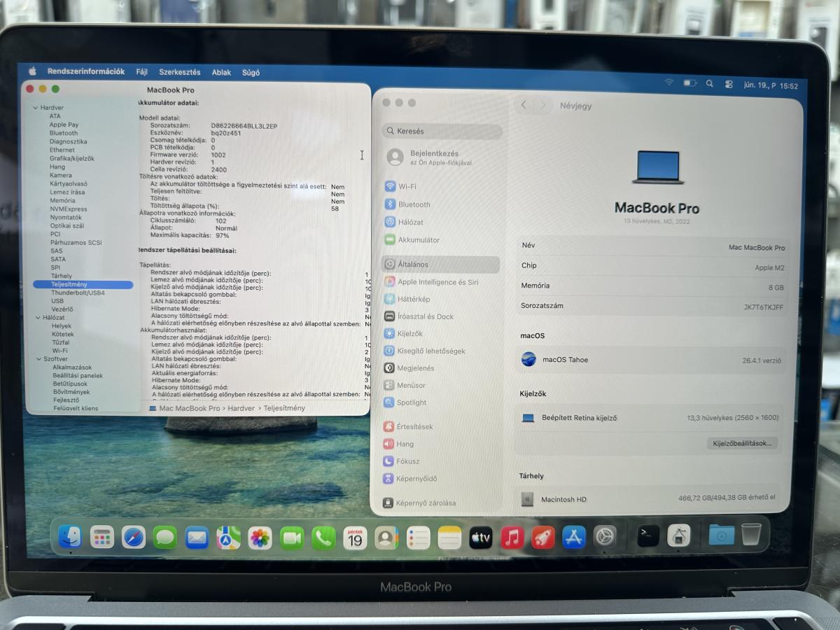840x630 pixels.
Task: Open Spotlight search in the menu bar
Action: (709, 83)
